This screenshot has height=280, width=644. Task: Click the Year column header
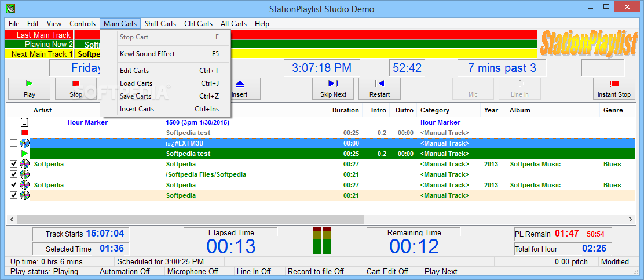(x=493, y=110)
